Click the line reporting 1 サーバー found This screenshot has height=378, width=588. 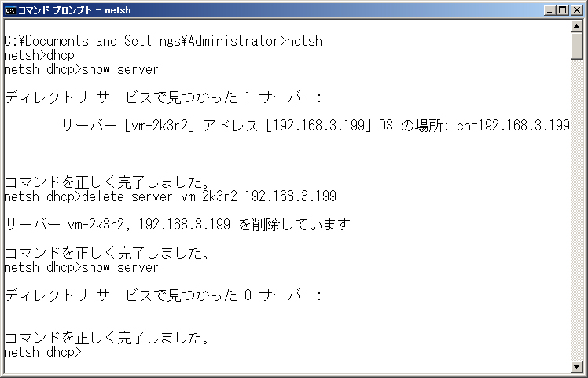click(164, 97)
